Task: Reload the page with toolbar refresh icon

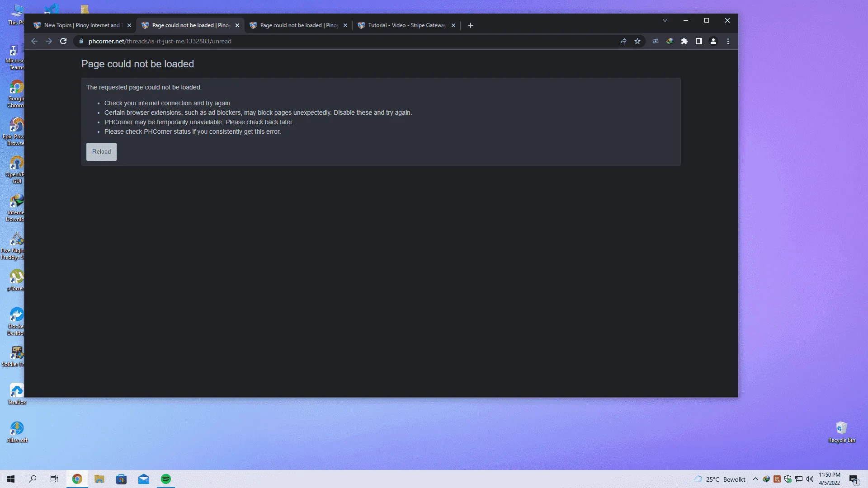Action: [63, 41]
